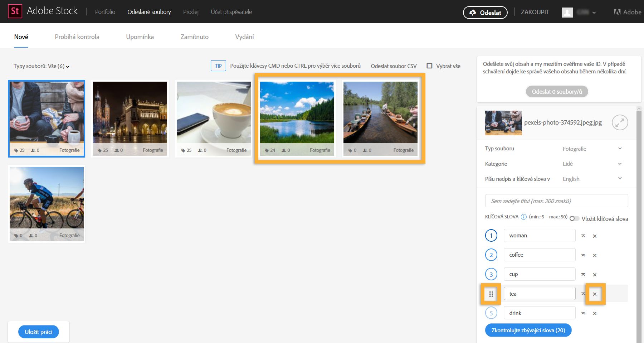The width and height of the screenshot is (644, 343).
Task: Open the 'Zamítnuto' tab
Action: tap(194, 37)
